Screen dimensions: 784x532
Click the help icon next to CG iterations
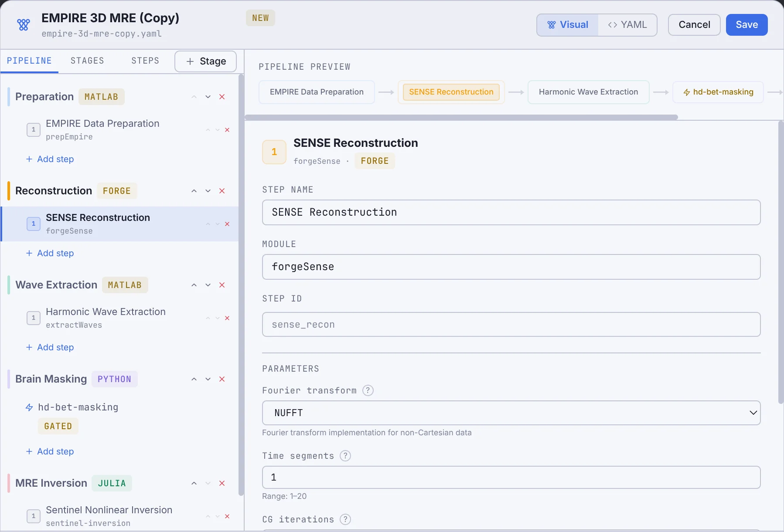(x=345, y=519)
